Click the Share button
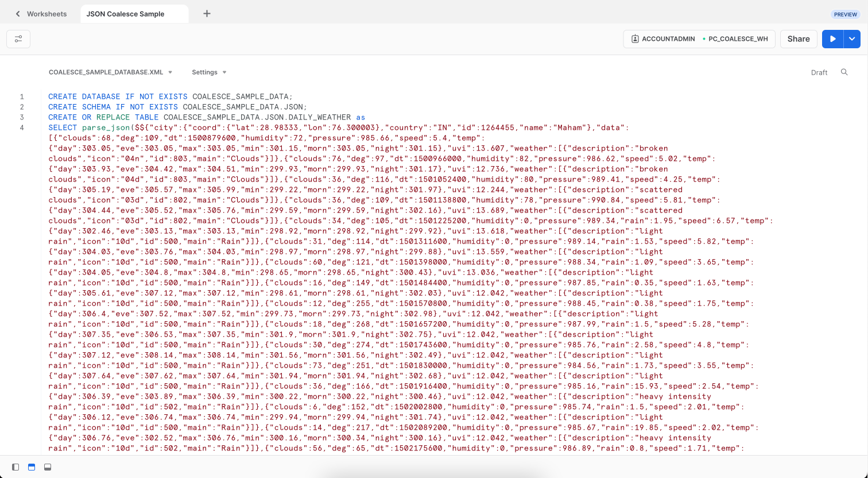The width and height of the screenshot is (868, 478). [799, 39]
